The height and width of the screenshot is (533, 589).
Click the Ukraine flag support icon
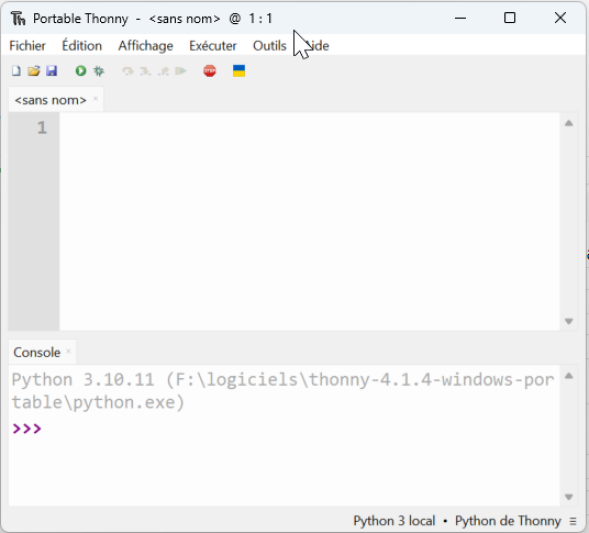pyautogui.click(x=239, y=71)
